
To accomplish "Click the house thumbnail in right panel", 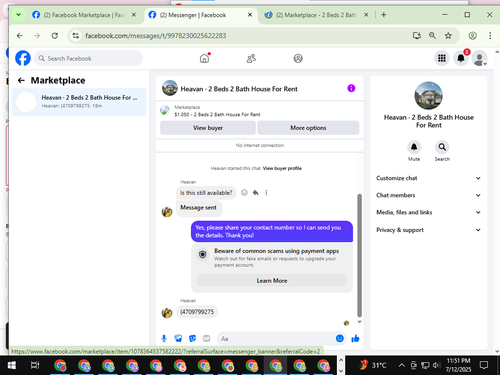I will pyautogui.click(x=428, y=96).
